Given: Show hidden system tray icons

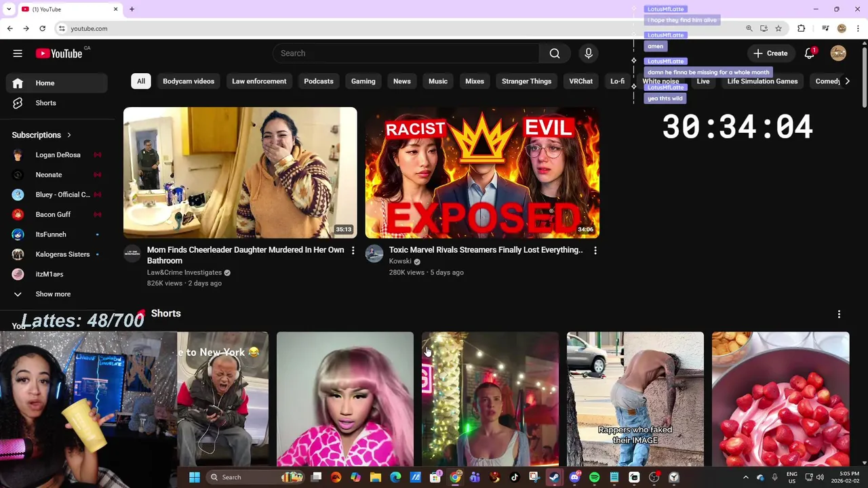Looking at the screenshot, I should 746,477.
